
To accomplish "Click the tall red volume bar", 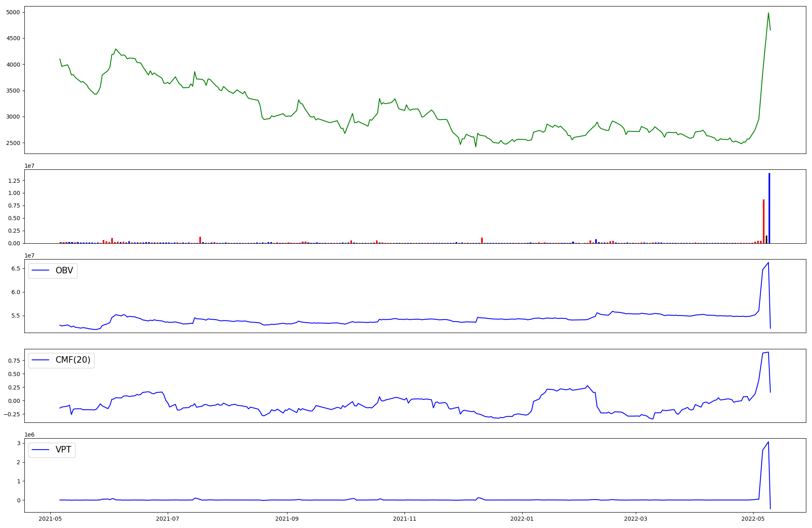I will click(x=763, y=221).
